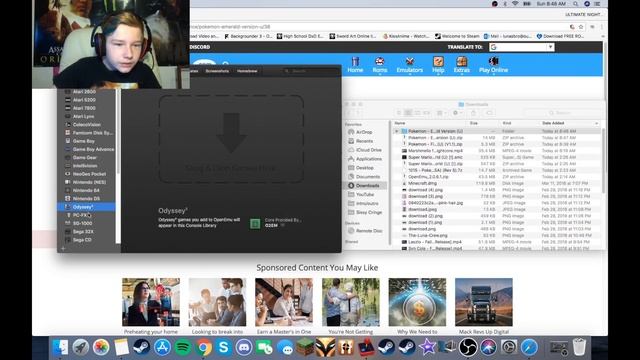Select PC-FX in the console list
Viewport: 640px width, 360px height.
click(x=81, y=215)
